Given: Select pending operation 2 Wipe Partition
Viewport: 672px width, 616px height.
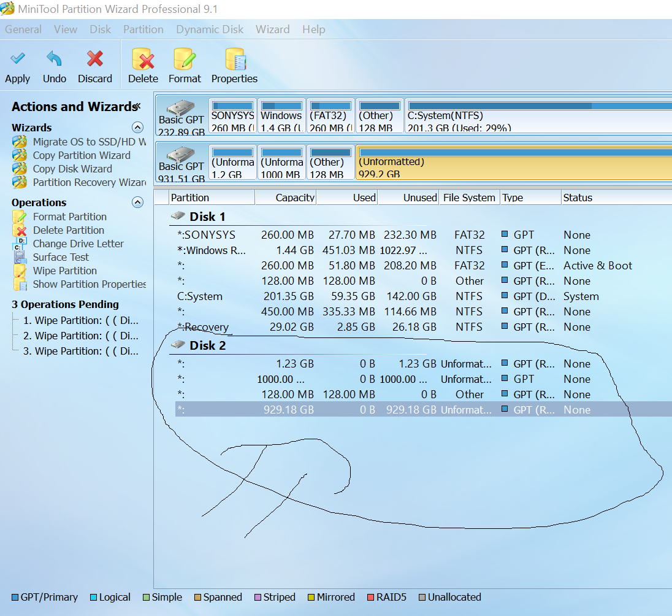Looking at the screenshot, I should (x=80, y=336).
